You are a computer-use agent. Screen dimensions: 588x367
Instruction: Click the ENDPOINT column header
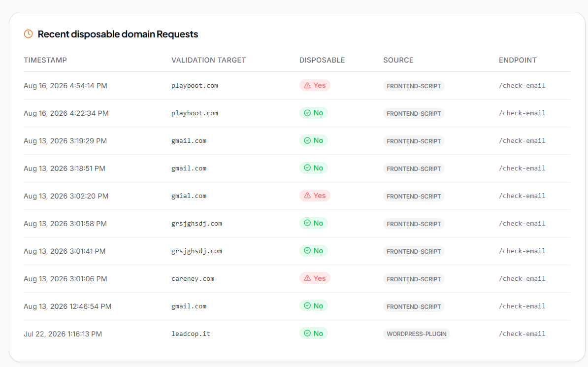[518, 60]
